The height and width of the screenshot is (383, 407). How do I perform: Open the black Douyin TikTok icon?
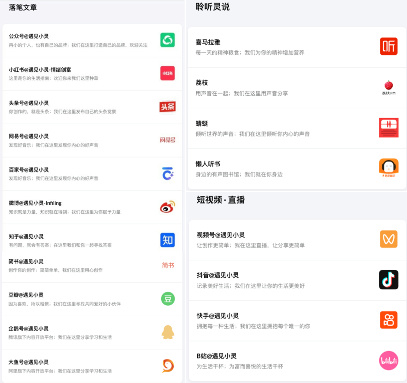tap(389, 279)
